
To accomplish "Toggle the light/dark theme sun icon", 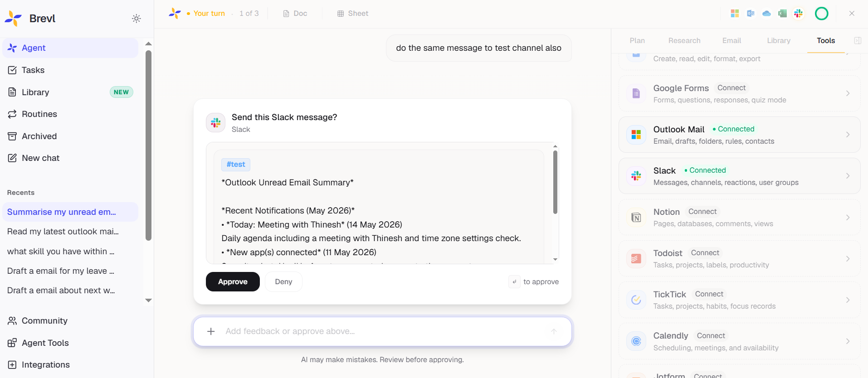I will tap(137, 19).
